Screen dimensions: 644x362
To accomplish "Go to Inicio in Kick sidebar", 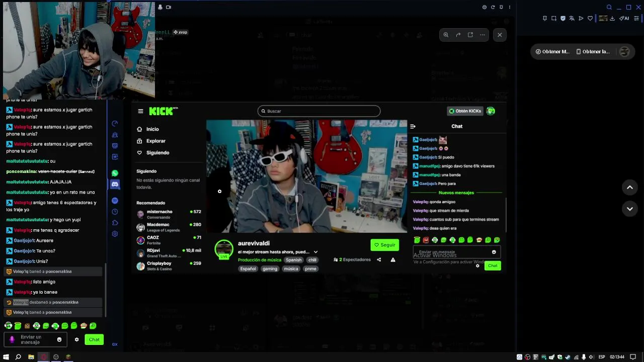I will [x=148, y=129].
